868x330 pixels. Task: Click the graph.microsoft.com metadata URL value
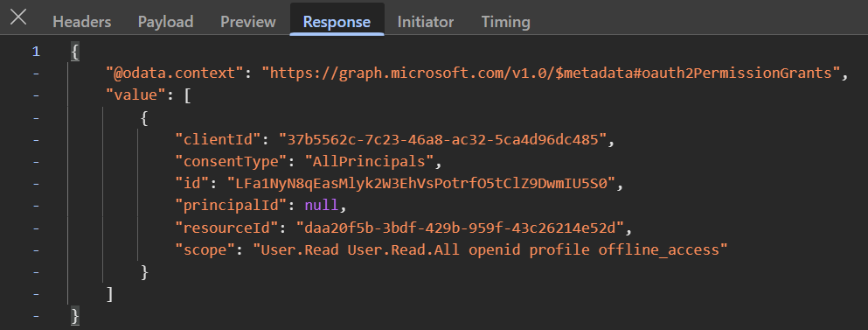click(551, 74)
